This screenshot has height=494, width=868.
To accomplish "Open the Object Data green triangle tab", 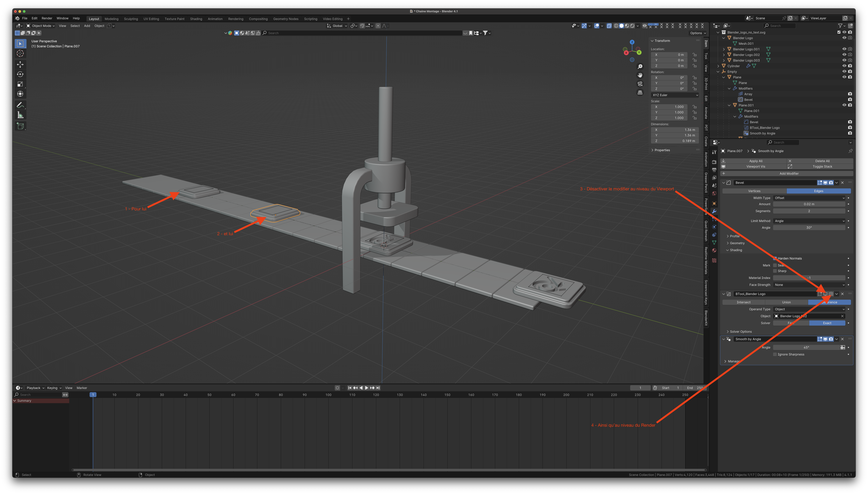I will pos(714,243).
